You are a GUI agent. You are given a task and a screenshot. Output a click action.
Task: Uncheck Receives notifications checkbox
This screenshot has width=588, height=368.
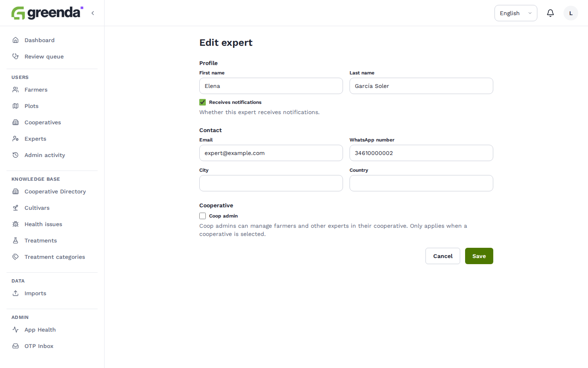[203, 102]
